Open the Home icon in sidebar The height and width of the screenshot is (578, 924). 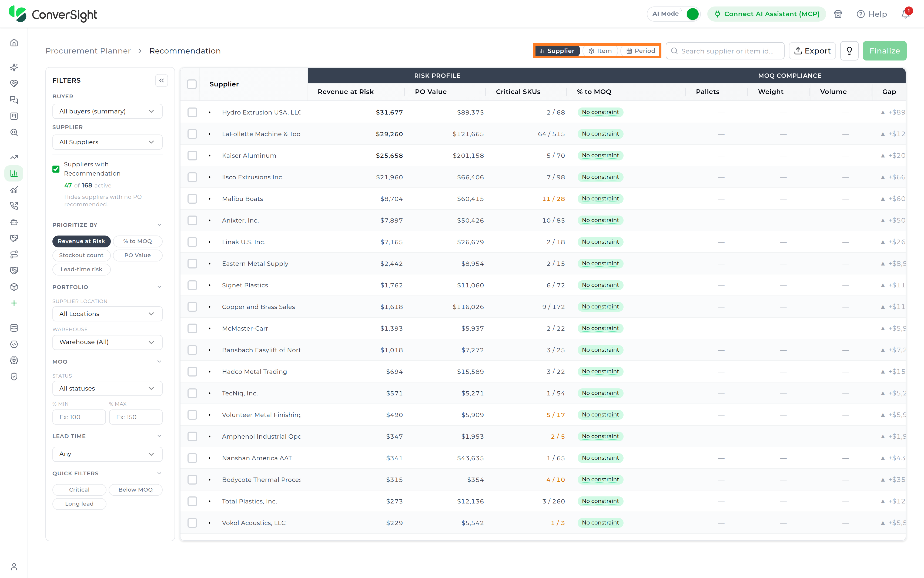(14, 42)
